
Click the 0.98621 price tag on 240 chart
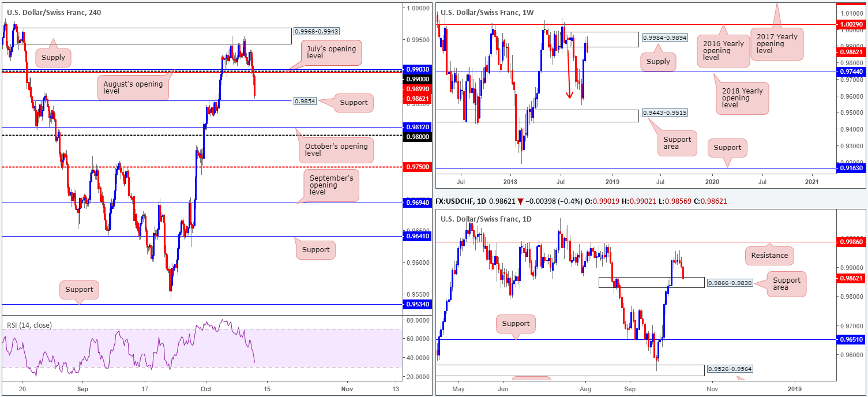click(x=416, y=98)
